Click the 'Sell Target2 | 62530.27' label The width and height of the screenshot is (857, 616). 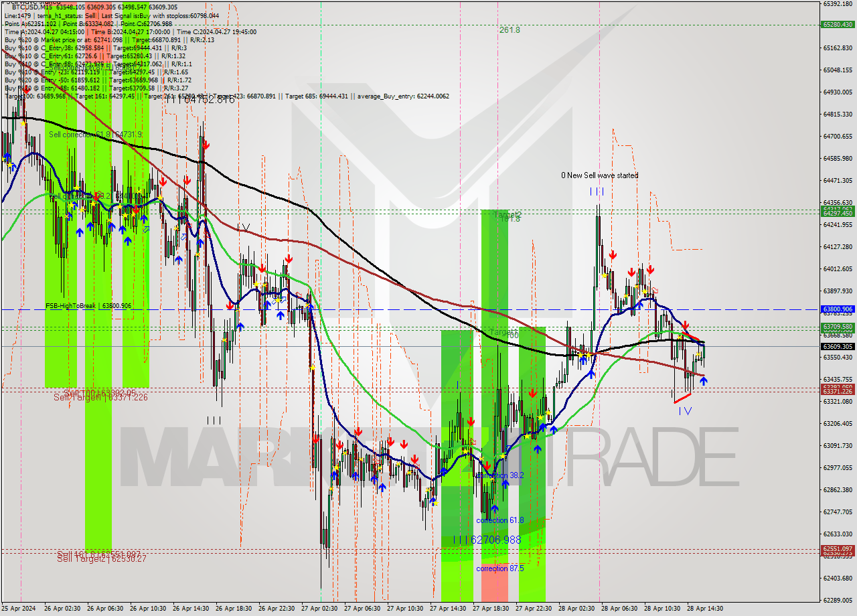100,558
